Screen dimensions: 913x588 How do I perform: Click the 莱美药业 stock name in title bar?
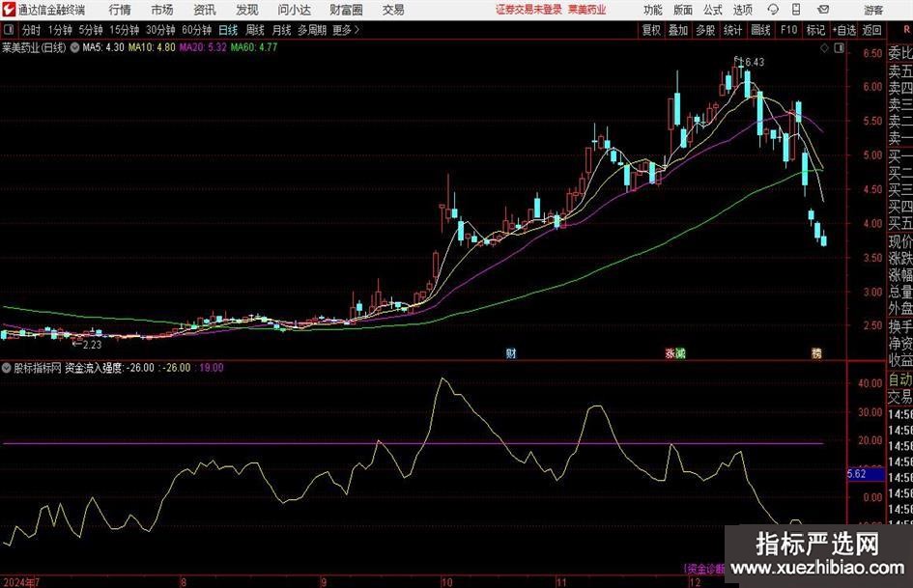coord(587,10)
